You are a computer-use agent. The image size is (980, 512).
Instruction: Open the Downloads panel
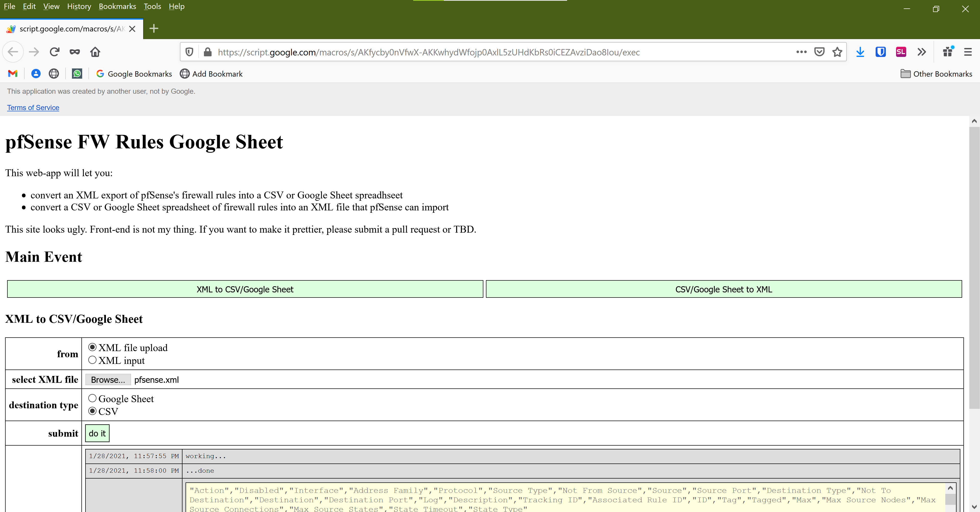point(860,52)
